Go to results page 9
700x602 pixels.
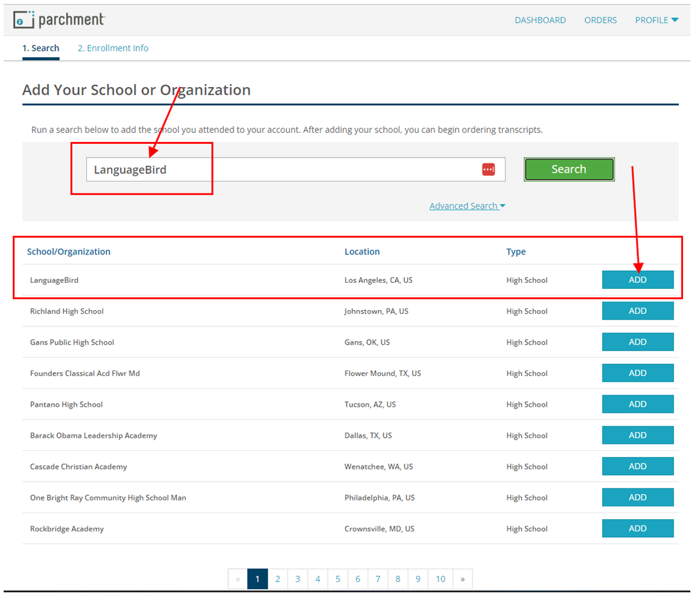coord(419,579)
